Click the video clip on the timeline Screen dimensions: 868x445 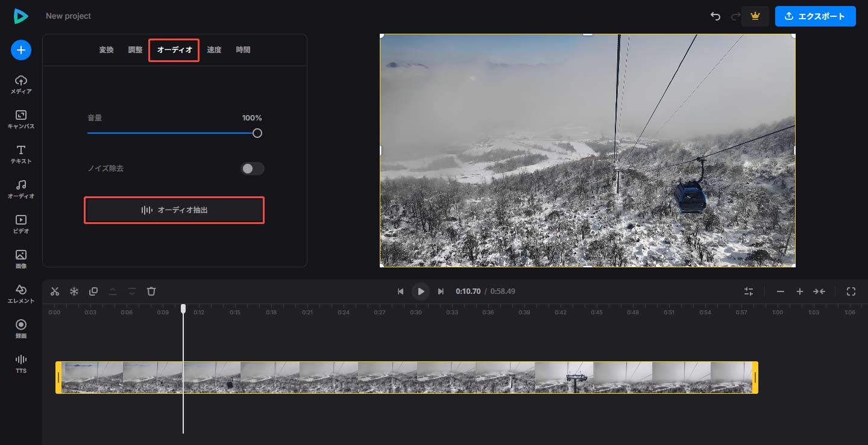coord(407,378)
